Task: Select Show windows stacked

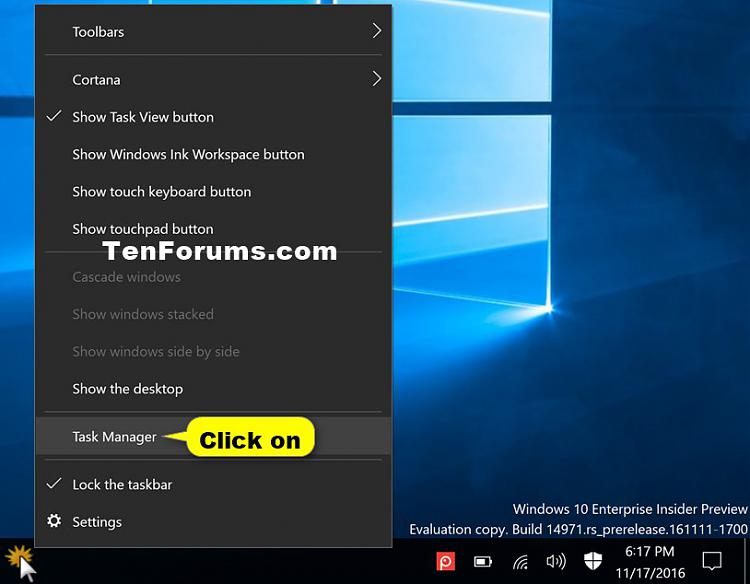Action: click(213, 314)
